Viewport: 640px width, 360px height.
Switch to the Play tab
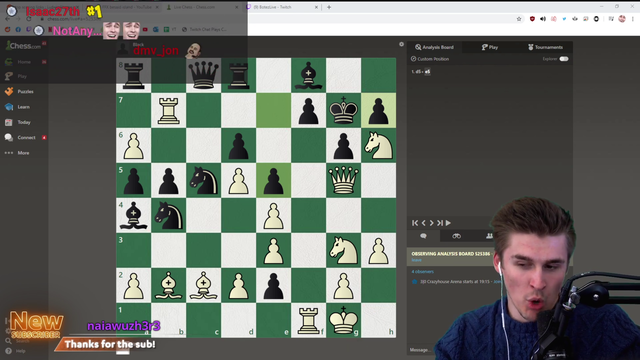pyautogui.click(x=490, y=47)
